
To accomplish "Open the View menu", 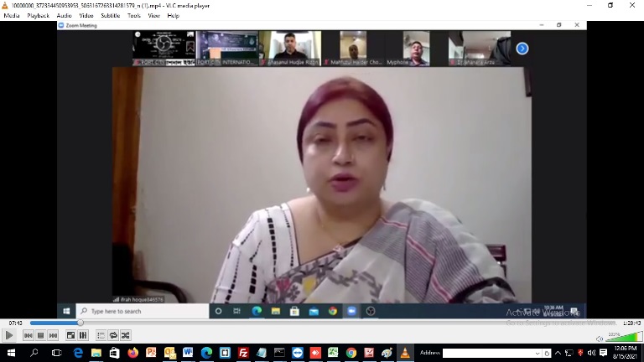I will pyautogui.click(x=154, y=16).
